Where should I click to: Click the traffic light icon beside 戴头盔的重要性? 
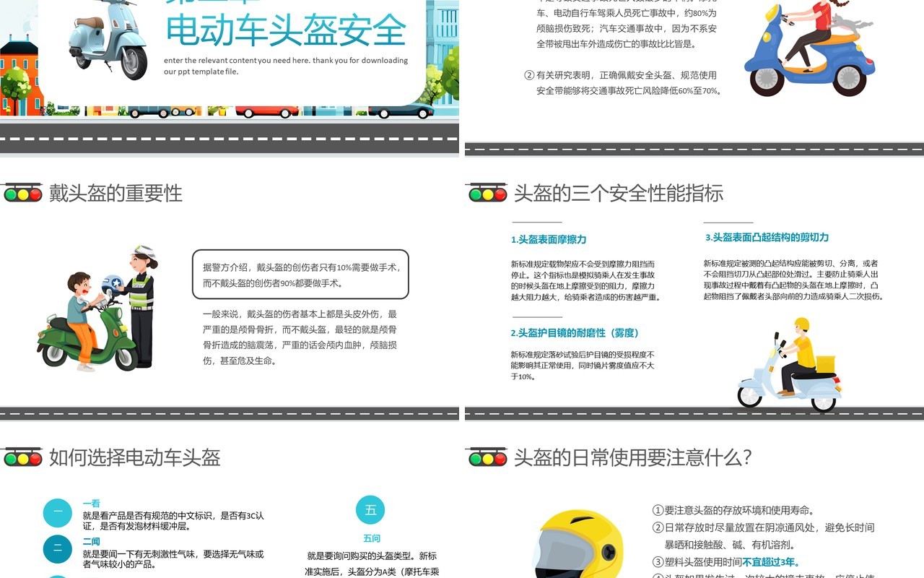tap(22, 193)
